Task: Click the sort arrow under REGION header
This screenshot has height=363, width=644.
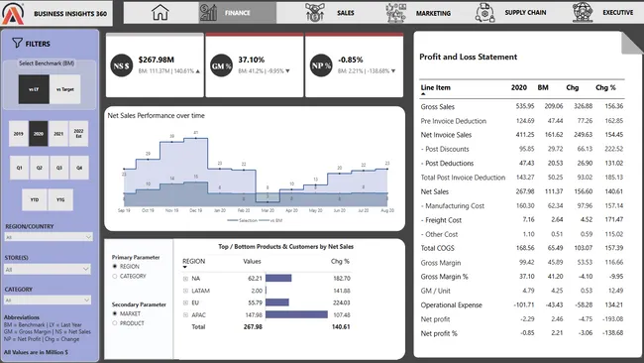Action: tap(185, 267)
